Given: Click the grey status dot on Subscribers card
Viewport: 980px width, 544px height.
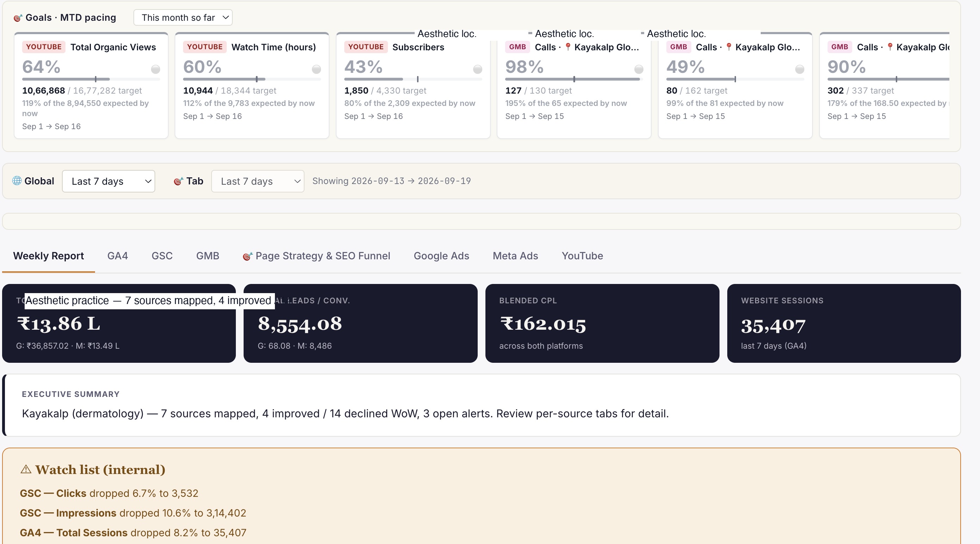Looking at the screenshot, I should (x=478, y=69).
